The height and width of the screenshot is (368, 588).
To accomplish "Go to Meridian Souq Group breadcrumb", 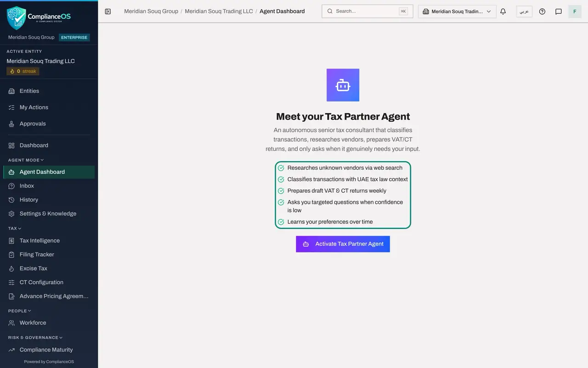I will [151, 11].
